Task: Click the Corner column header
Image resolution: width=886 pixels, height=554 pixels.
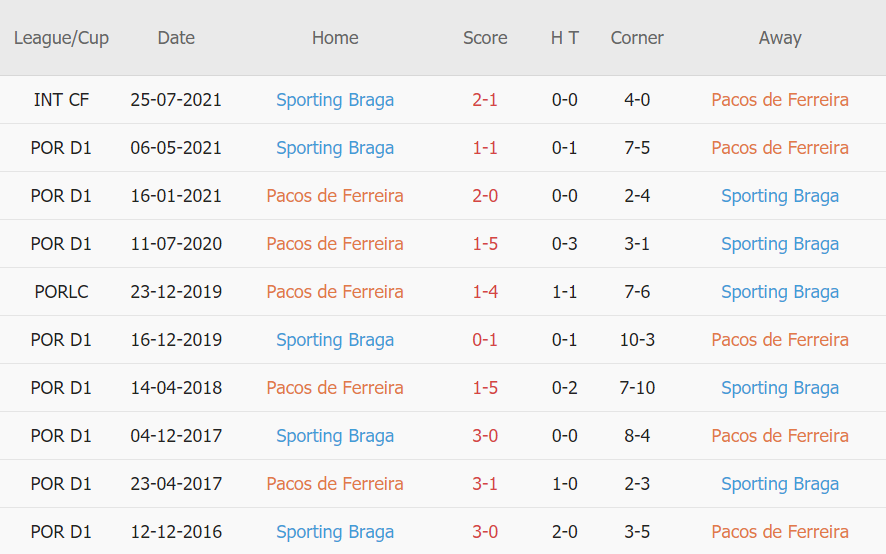Action: point(637,38)
